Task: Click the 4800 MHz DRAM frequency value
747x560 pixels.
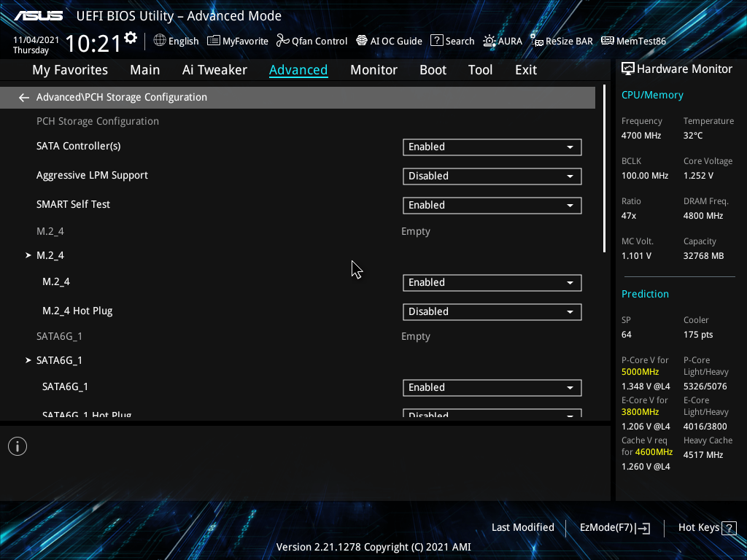Action: [703, 216]
